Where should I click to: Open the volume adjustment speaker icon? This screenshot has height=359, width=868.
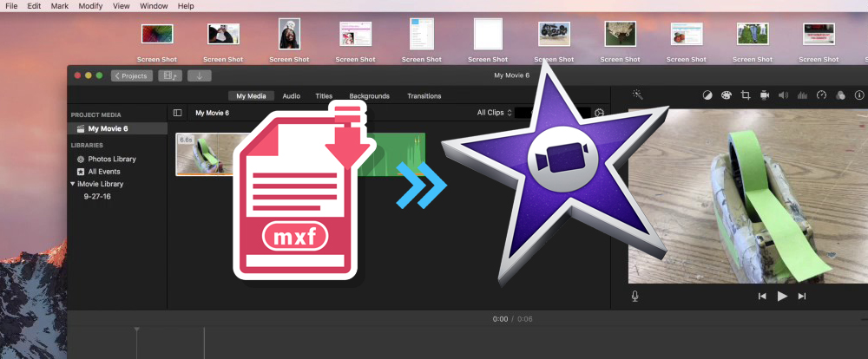[783, 95]
